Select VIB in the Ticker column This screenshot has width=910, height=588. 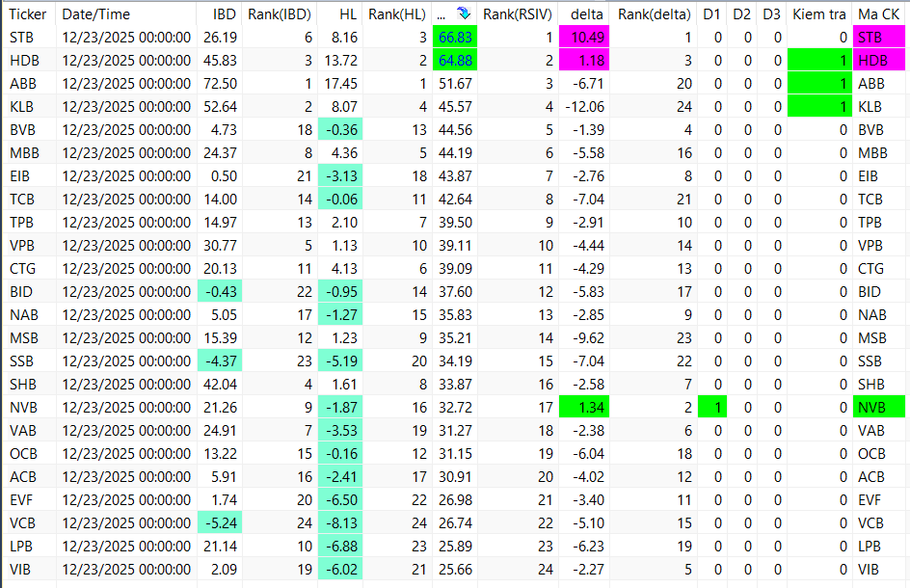[20, 570]
